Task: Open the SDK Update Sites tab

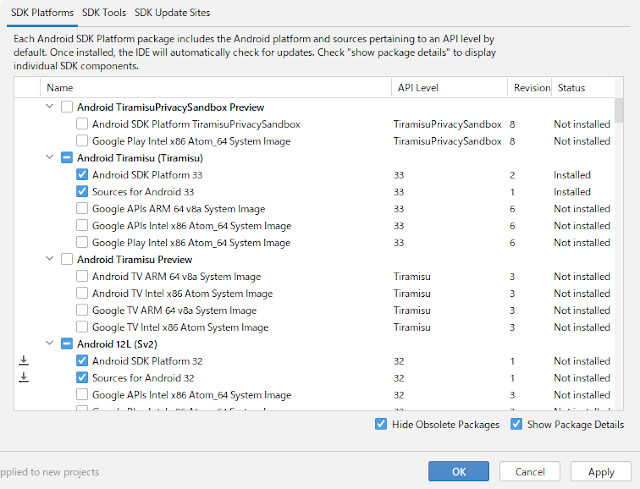Action: (x=172, y=13)
